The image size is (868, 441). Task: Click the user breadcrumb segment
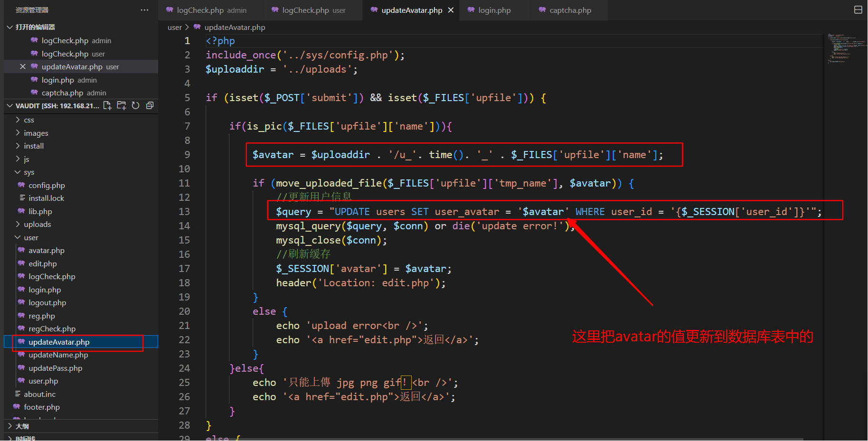pyautogui.click(x=175, y=28)
